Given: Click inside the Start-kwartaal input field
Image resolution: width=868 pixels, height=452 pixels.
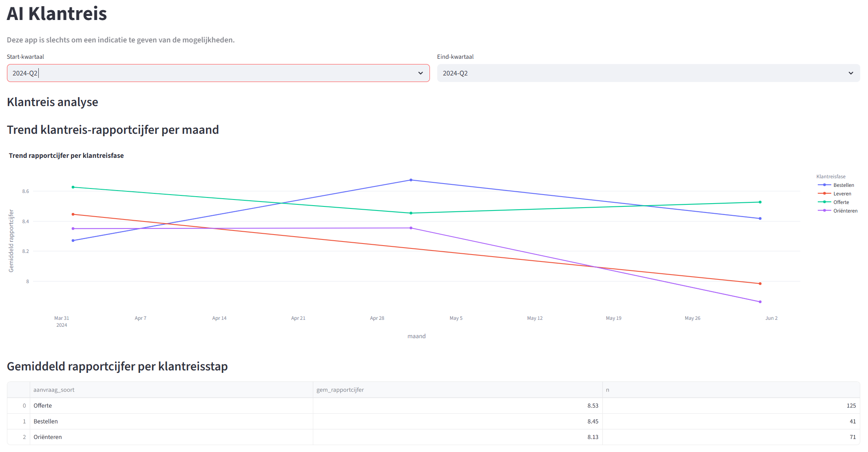Looking at the screenshot, I should point(204,73).
